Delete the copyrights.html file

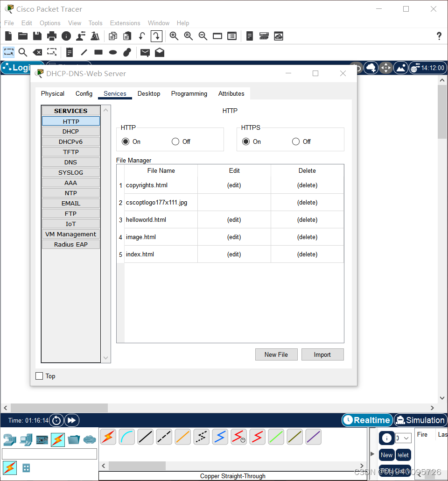[x=307, y=185]
